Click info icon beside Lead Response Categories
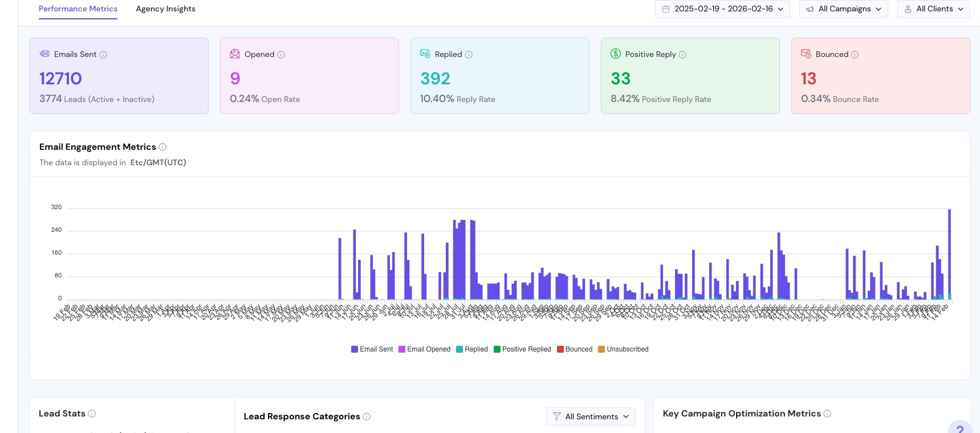The image size is (980, 433). (367, 416)
